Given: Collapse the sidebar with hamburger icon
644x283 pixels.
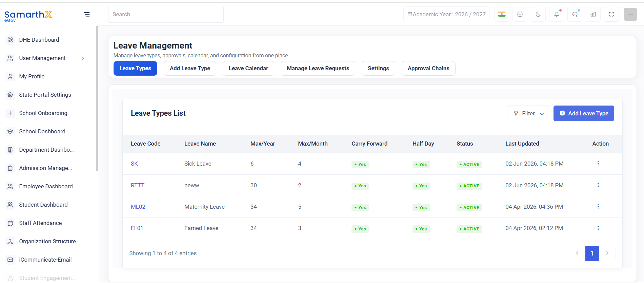Looking at the screenshot, I should 87,14.
